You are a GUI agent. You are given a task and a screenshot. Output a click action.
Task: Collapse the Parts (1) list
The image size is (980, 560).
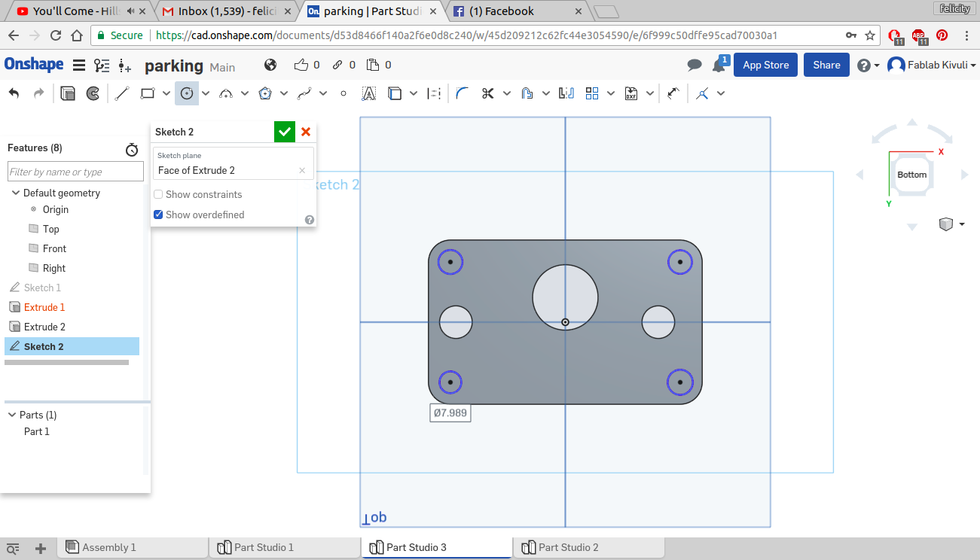click(12, 415)
